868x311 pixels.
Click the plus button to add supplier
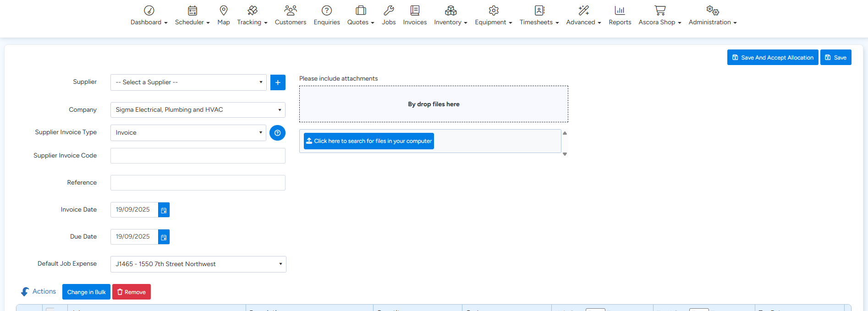tap(278, 82)
